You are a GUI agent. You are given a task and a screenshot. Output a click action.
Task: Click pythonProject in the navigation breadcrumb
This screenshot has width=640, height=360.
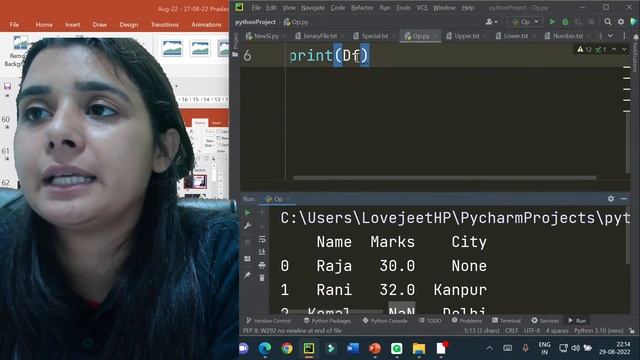[x=256, y=22]
